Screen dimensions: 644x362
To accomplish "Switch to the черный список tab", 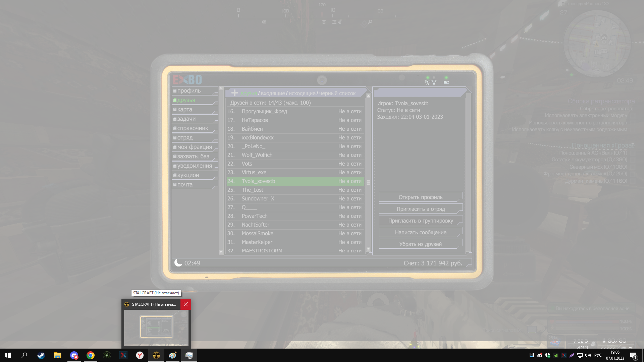I will pyautogui.click(x=337, y=94).
